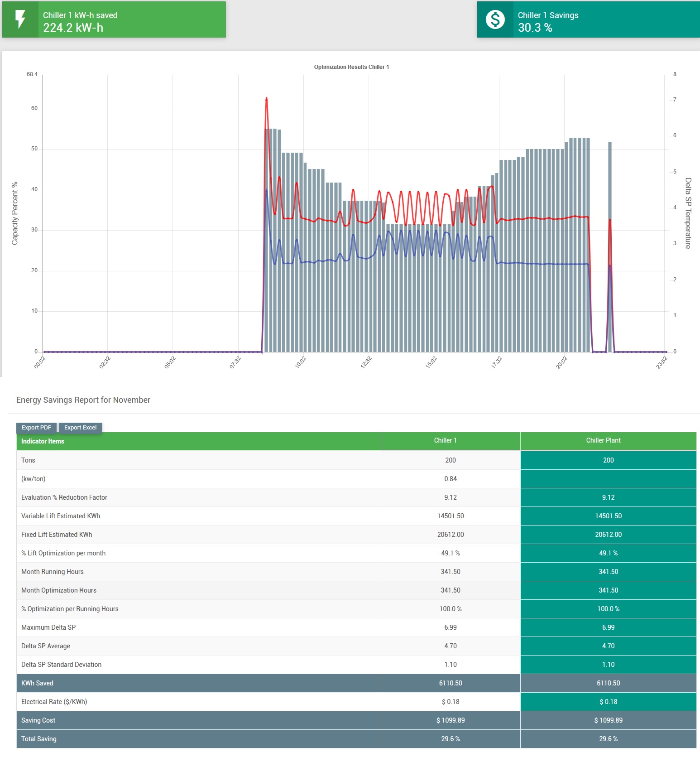Image resolution: width=700 pixels, height=762 pixels.
Task: Click the 'Saving Cost' row label
Action: point(38,720)
